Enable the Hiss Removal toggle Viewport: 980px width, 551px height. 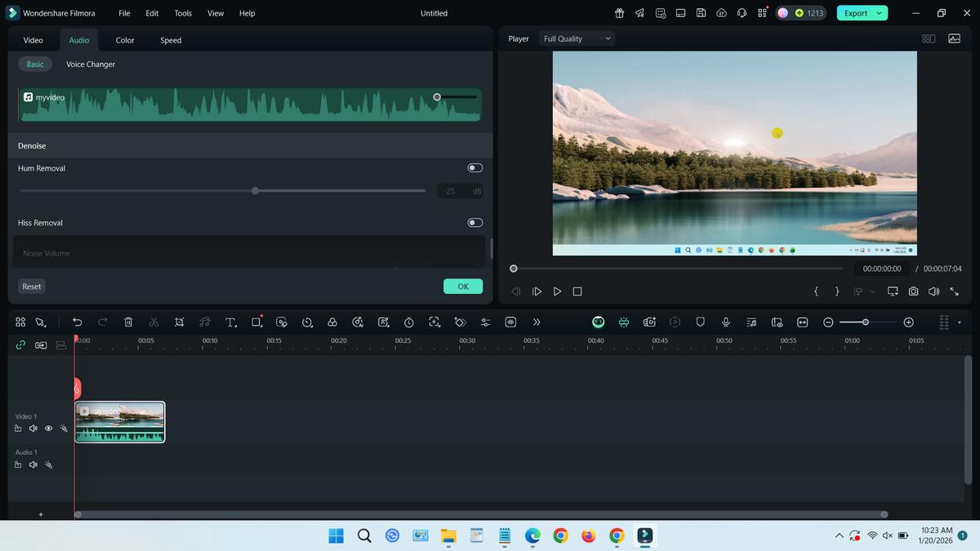(x=474, y=222)
